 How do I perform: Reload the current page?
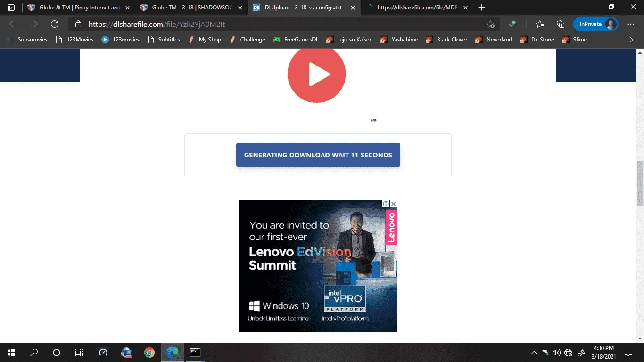[x=55, y=24]
